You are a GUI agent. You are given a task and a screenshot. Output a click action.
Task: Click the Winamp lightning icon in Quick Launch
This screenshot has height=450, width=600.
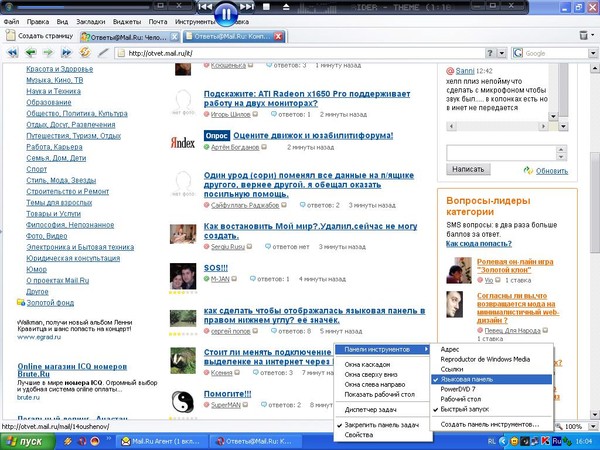pos(68,441)
